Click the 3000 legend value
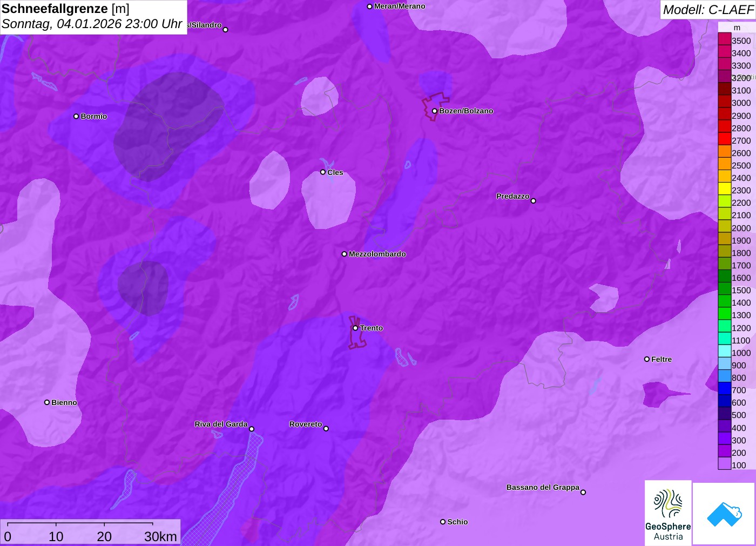756x546 pixels. (741, 103)
